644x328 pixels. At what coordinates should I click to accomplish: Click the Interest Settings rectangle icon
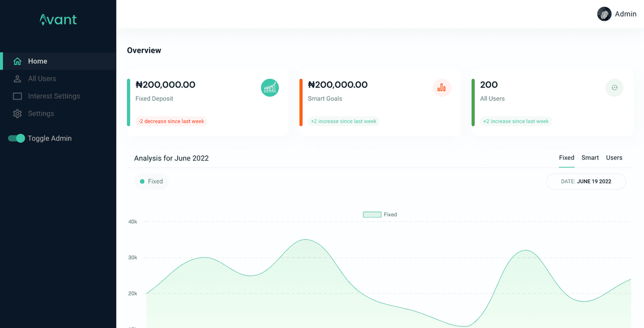(x=17, y=96)
